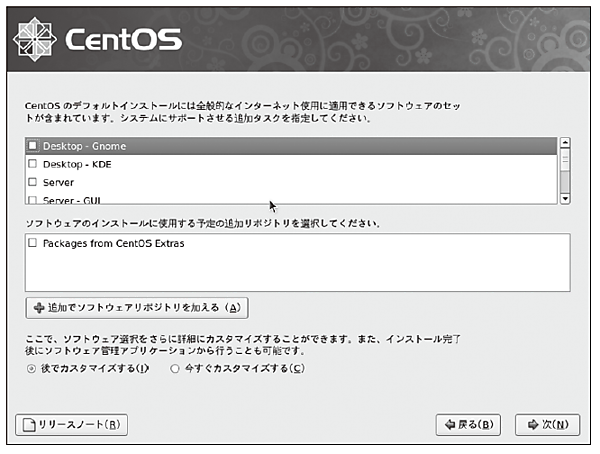Click the forward arrow icon on next button
Viewport: 600px width, 454px height.
(x=533, y=424)
